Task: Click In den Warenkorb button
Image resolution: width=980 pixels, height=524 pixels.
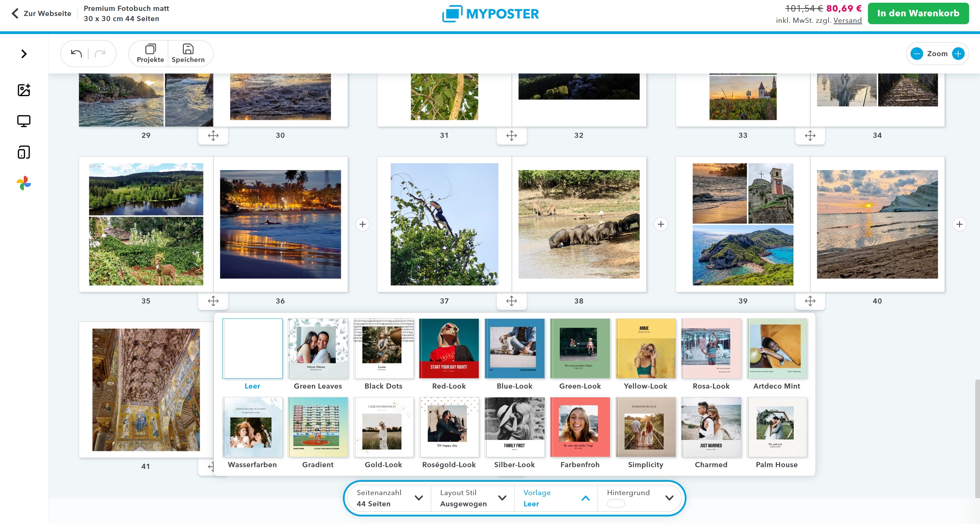Action: pyautogui.click(x=918, y=13)
